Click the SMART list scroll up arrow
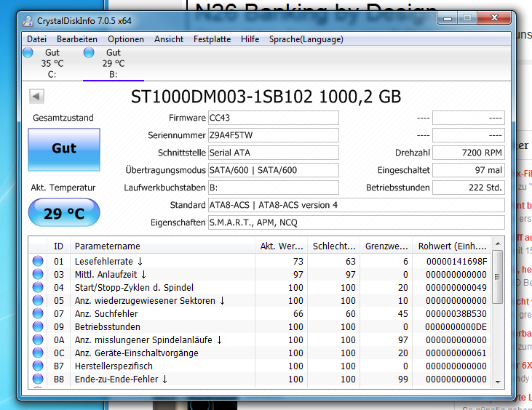 click(498, 244)
